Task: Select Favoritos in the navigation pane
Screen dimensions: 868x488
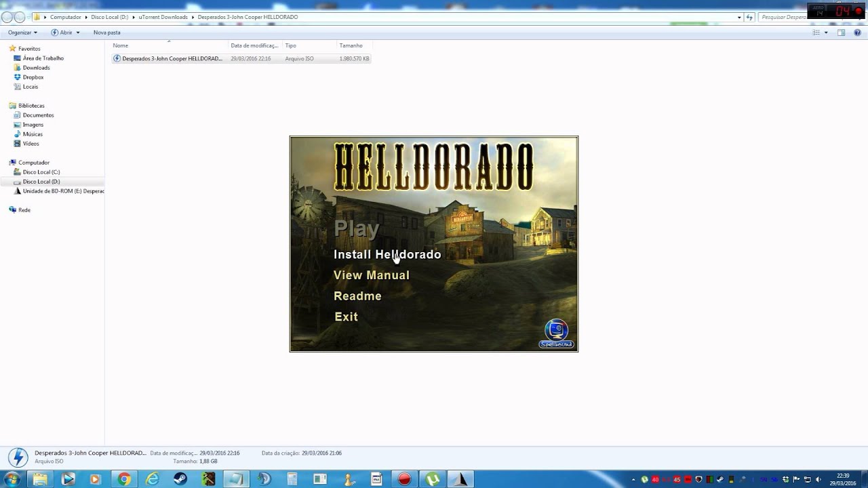Action: 29,49
